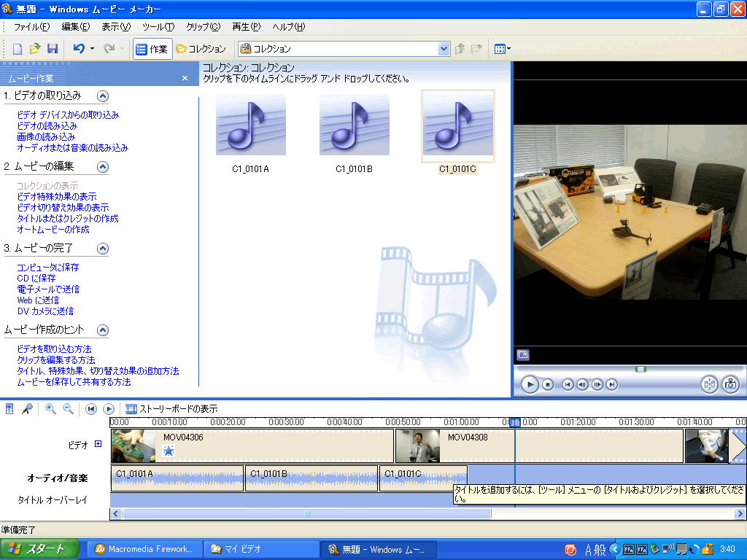
Task: Toggle the 作業 task pane button
Action: (152, 49)
